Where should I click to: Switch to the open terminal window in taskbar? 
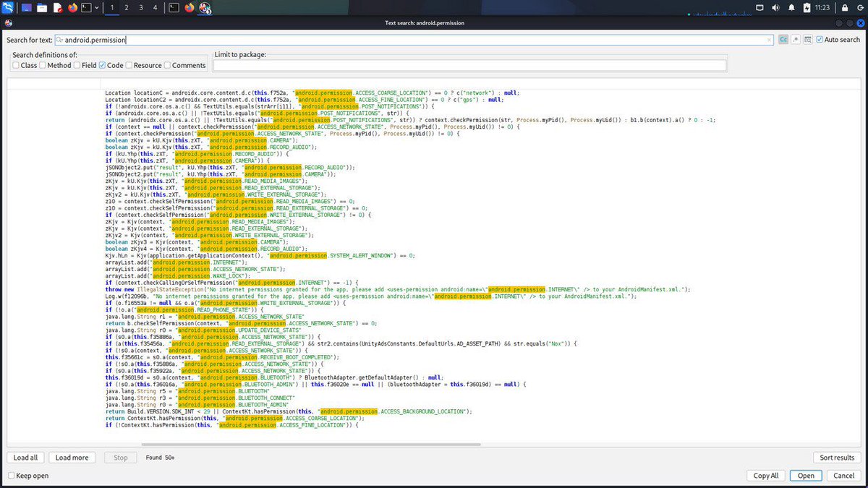click(x=174, y=8)
